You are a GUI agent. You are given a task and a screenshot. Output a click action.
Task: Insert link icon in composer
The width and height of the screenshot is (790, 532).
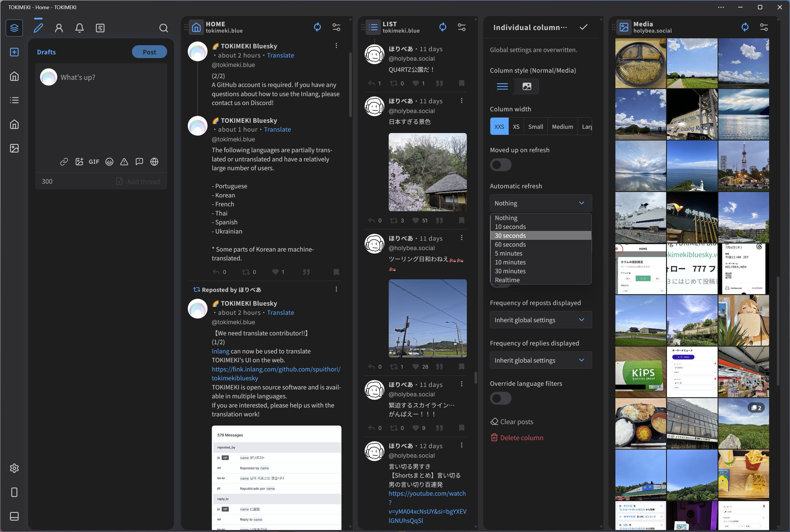pos(64,162)
